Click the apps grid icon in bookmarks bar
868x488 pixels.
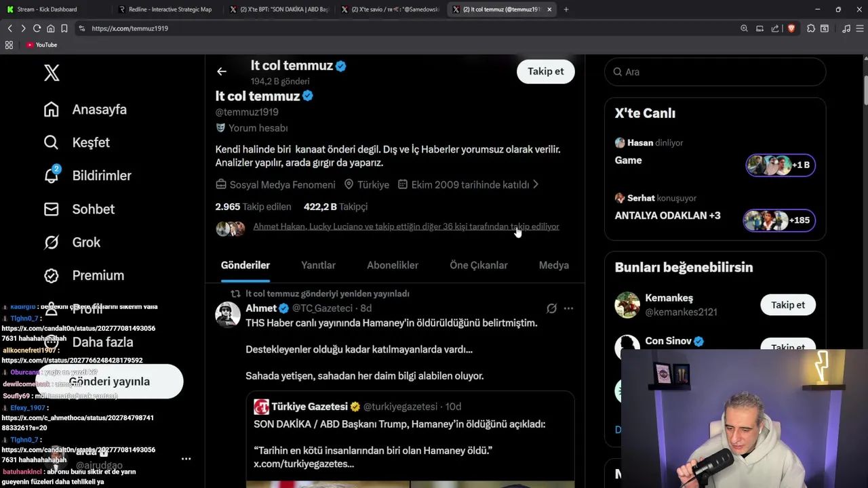pos(9,45)
